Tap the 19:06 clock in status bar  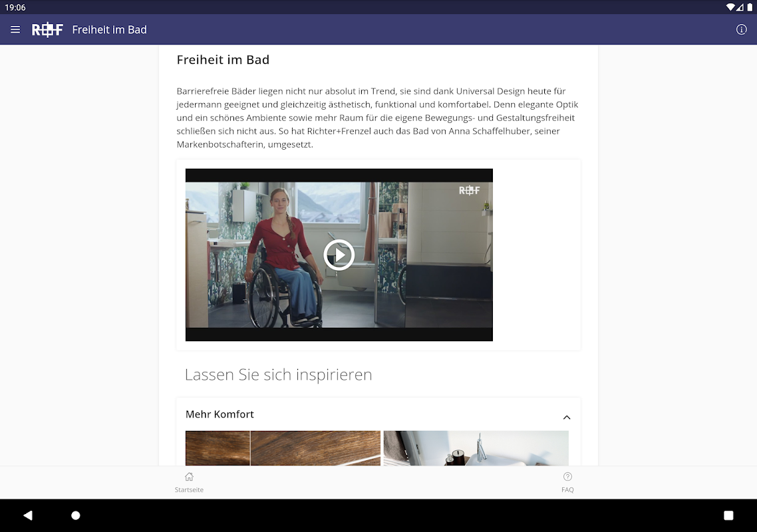pyautogui.click(x=15, y=7)
